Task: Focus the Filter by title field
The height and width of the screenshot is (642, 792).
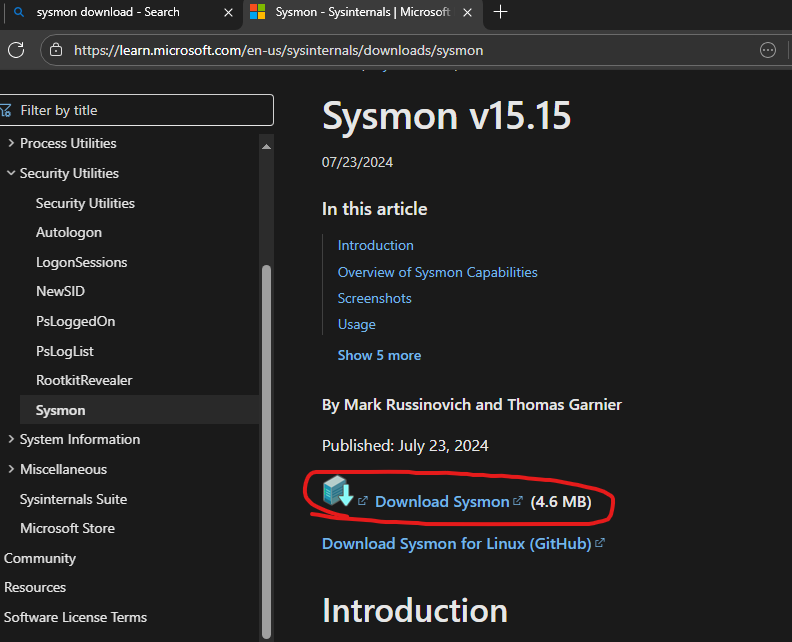Action: (x=136, y=110)
